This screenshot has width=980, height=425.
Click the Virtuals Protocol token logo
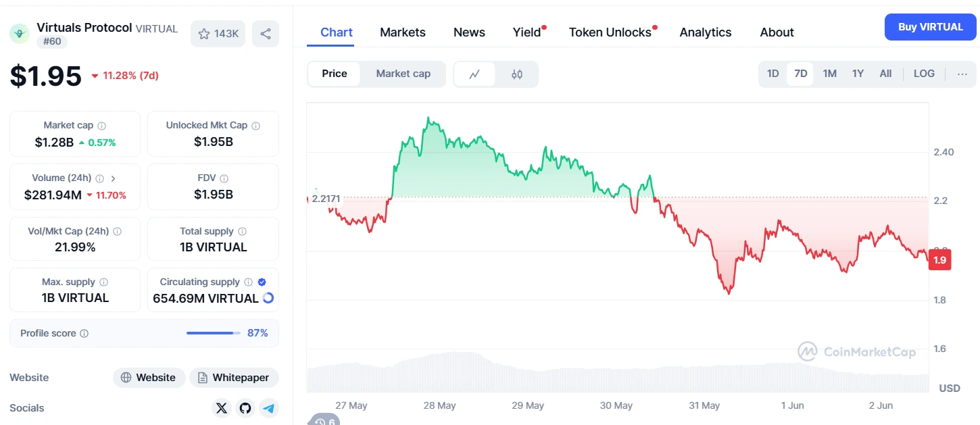click(20, 33)
